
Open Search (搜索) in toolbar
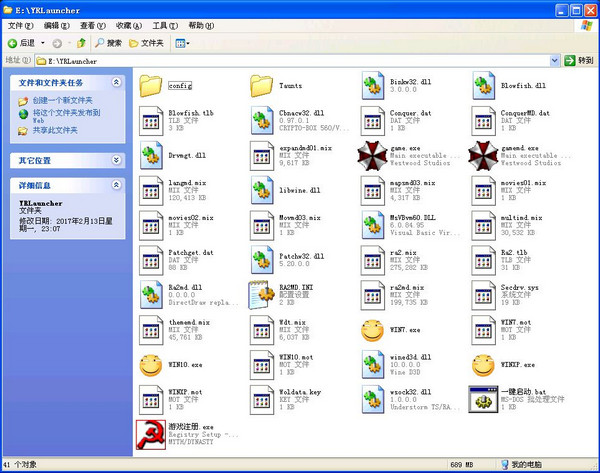pos(108,43)
